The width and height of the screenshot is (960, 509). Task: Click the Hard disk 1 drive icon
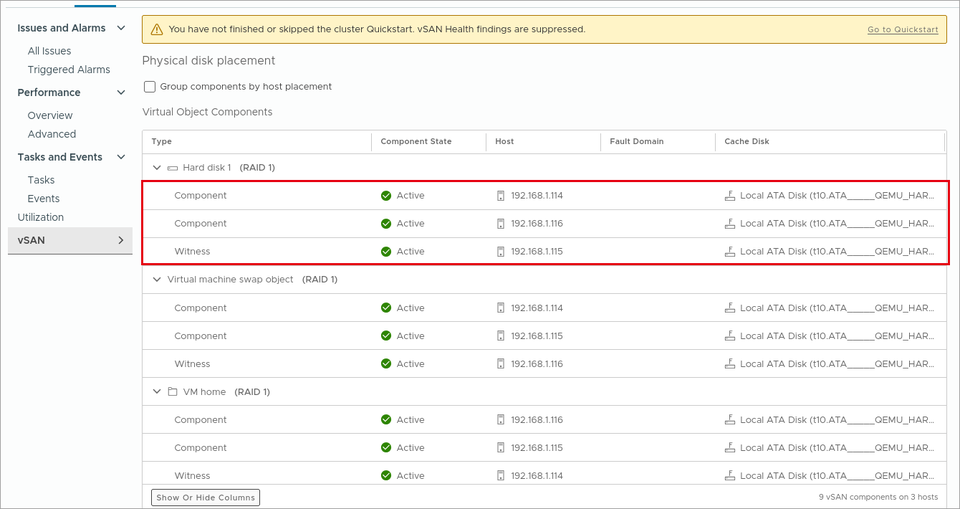pos(173,168)
